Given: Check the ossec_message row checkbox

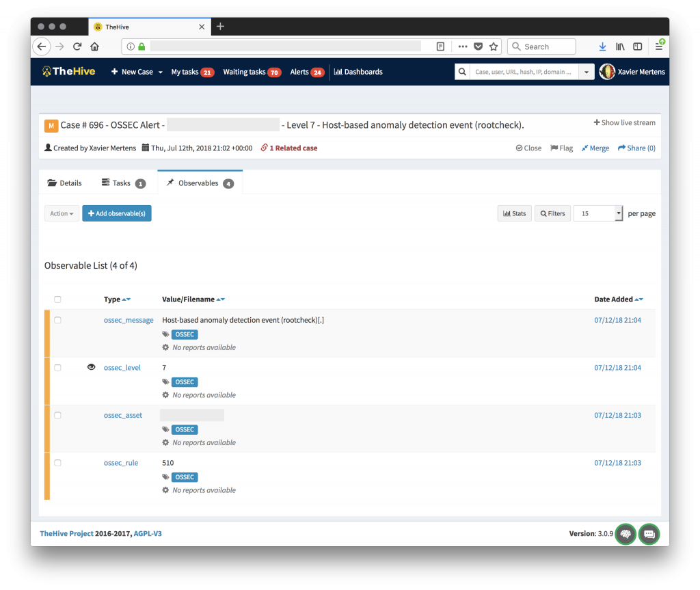Looking at the screenshot, I should pos(57,320).
